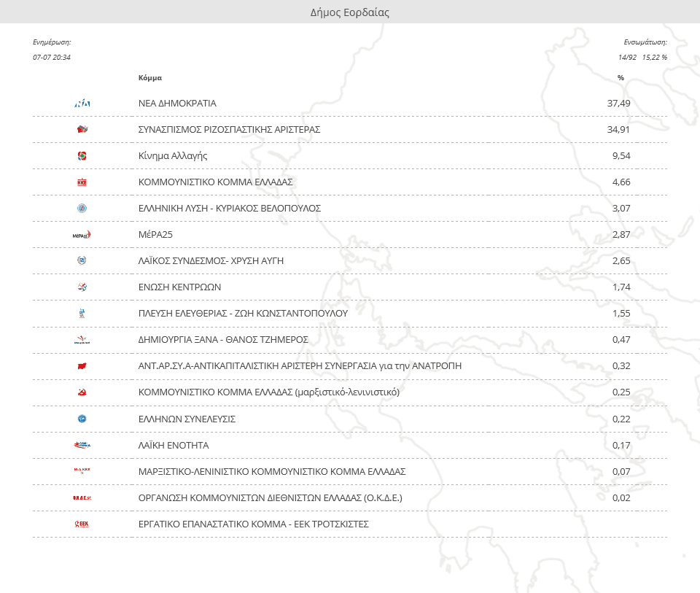The height and width of the screenshot is (593, 700).
Task: Click the 1,55 percentage value
Action: click(x=621, y=314)
